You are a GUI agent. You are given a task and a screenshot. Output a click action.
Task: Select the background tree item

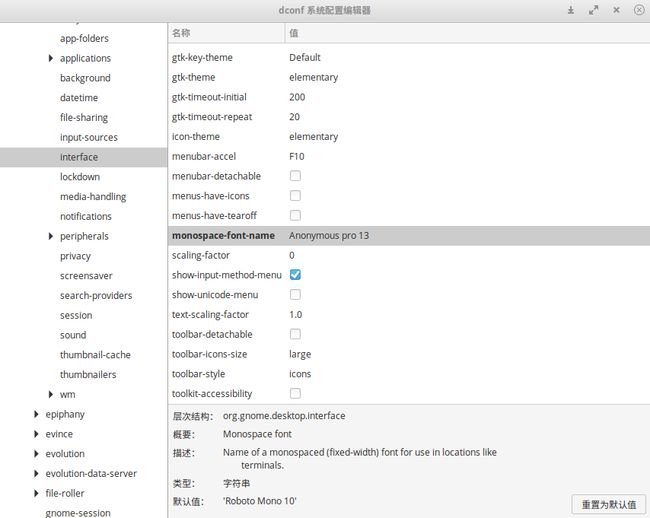coord(85,78)
